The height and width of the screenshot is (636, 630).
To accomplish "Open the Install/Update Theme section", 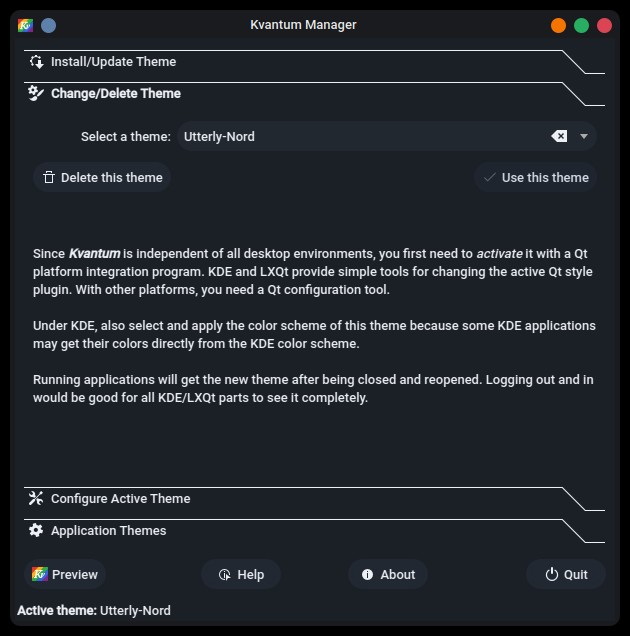I will click(x=314, y=62).
